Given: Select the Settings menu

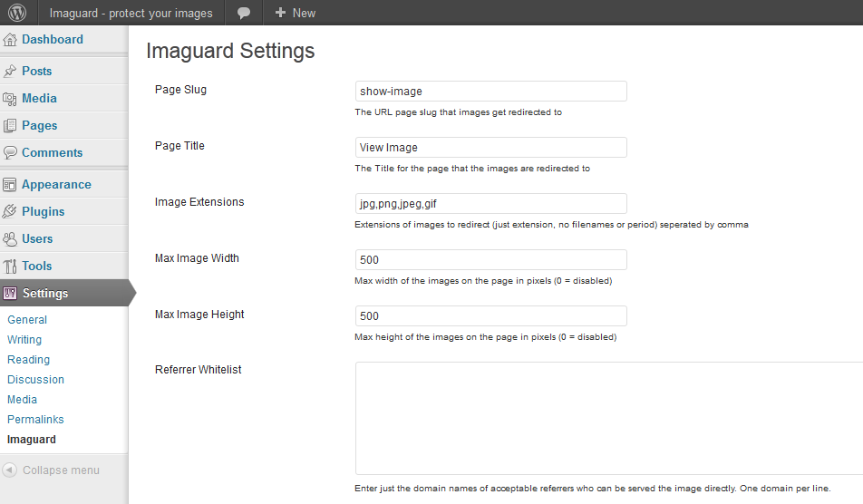Looking at the screenshot, I should click(x=45, y=294).
